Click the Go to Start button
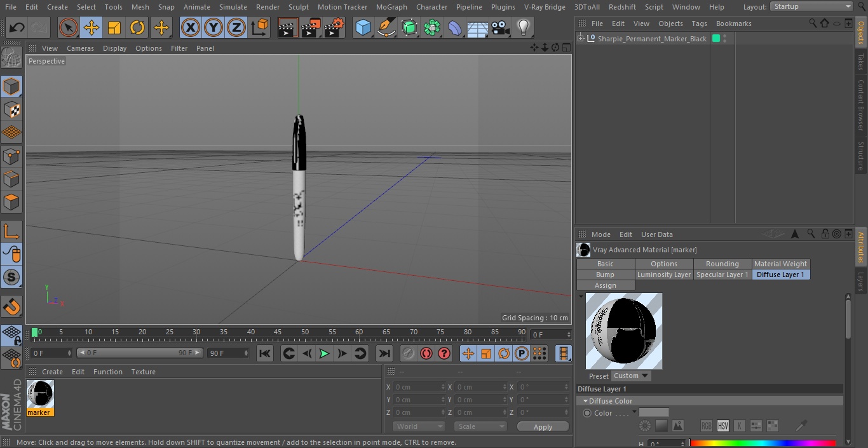 pos(265,353)
